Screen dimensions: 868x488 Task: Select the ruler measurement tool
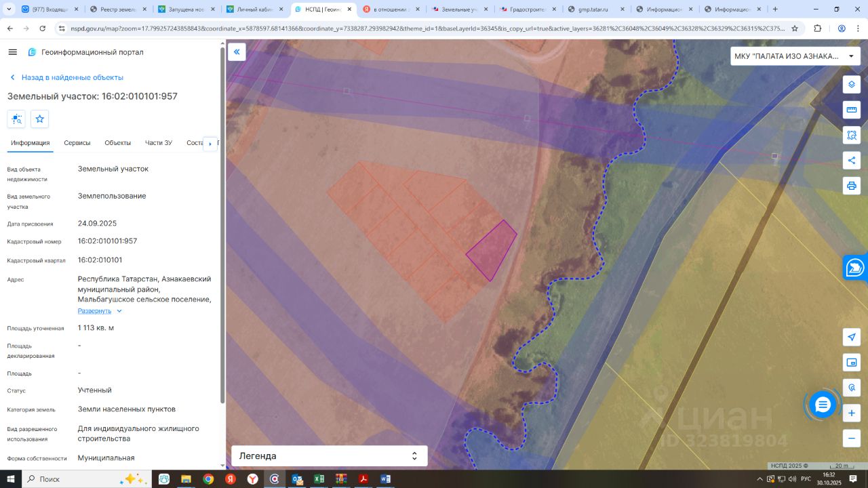[x=852, y=110]
